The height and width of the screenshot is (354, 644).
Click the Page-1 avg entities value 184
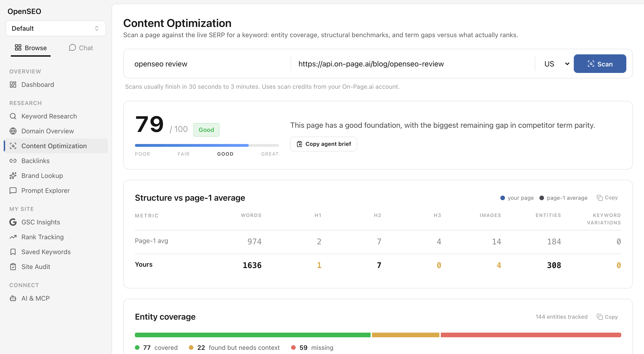coord(554,242)
